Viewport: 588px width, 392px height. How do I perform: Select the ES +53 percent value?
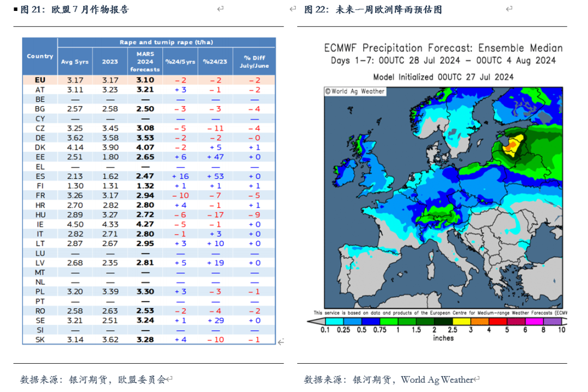tap(215, 176)
